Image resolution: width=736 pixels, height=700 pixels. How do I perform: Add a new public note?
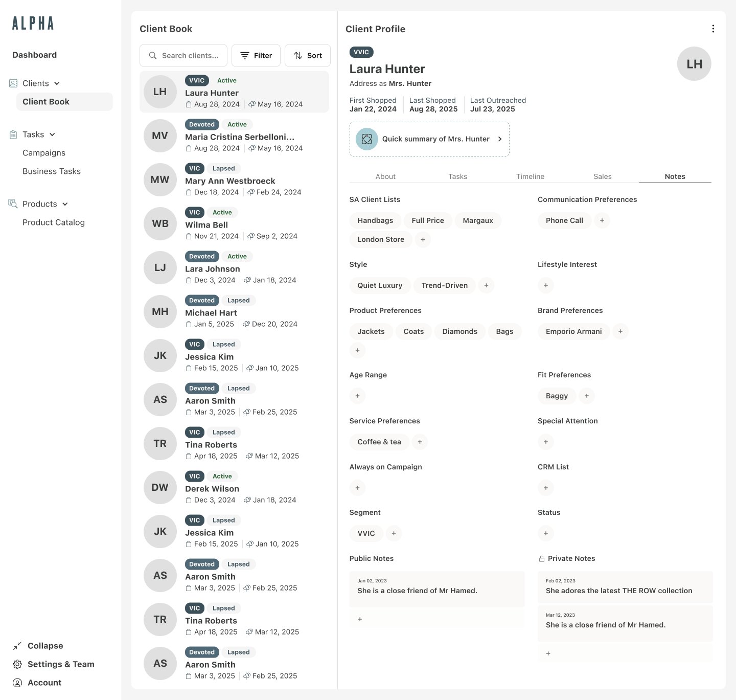[437, 619]
